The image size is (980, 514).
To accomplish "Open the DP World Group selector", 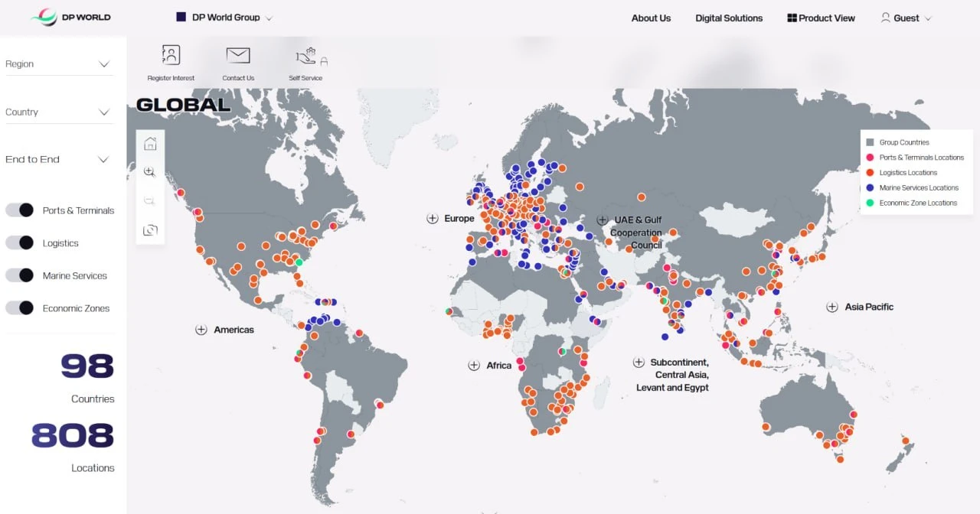I will (224, 18).
